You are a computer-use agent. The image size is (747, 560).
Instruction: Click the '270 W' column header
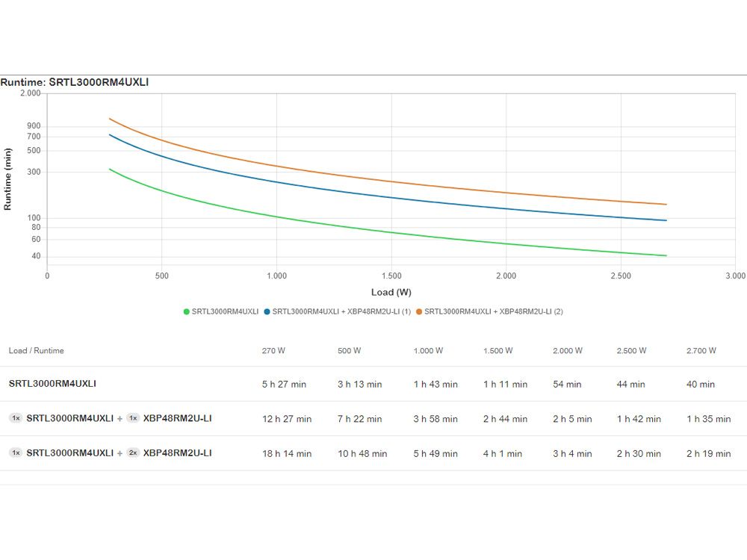(273, 350)
